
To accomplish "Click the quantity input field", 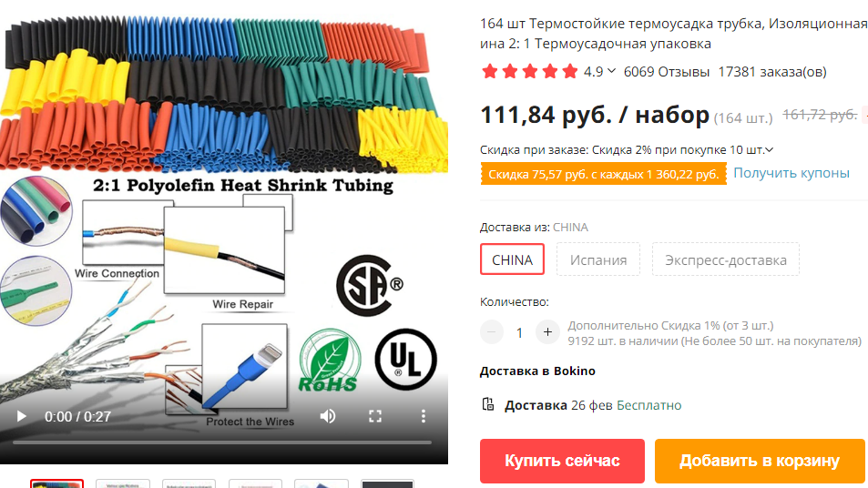I will tap(519, 332).
